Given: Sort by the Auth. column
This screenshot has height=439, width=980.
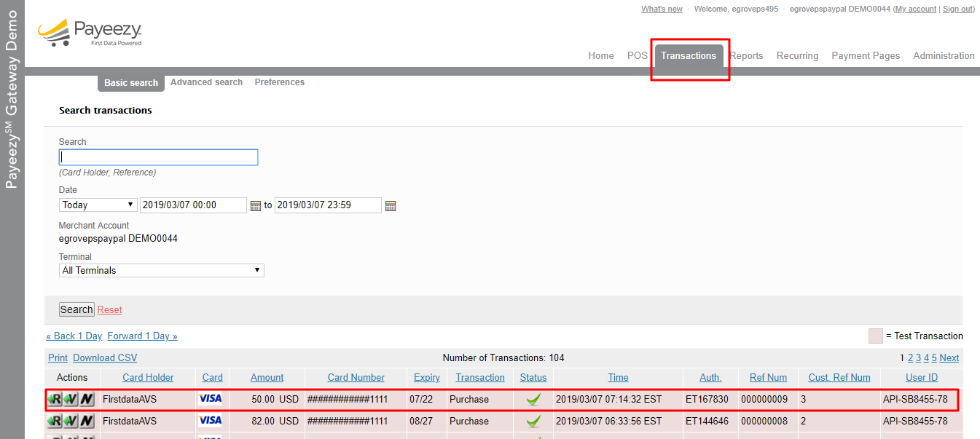Looking at the screenshot, I should [x=710, y=377].
